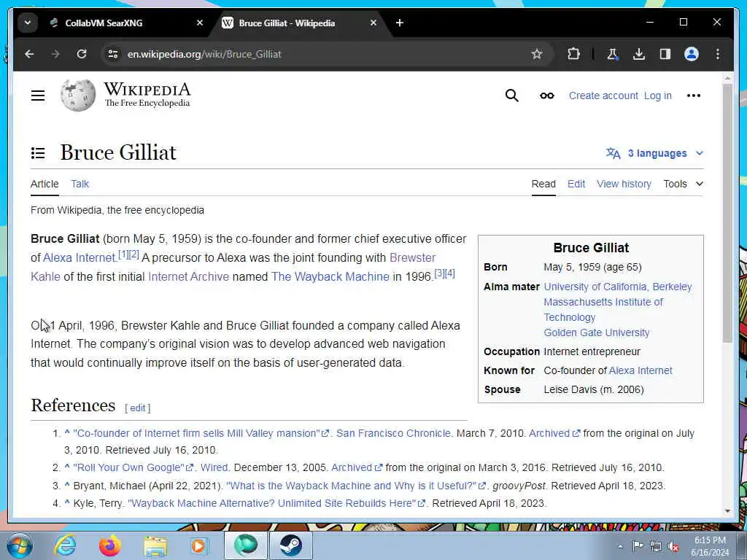Click Log in link
Image resolution: width=747 pixels, height=560 pixels.
[657, 96]
